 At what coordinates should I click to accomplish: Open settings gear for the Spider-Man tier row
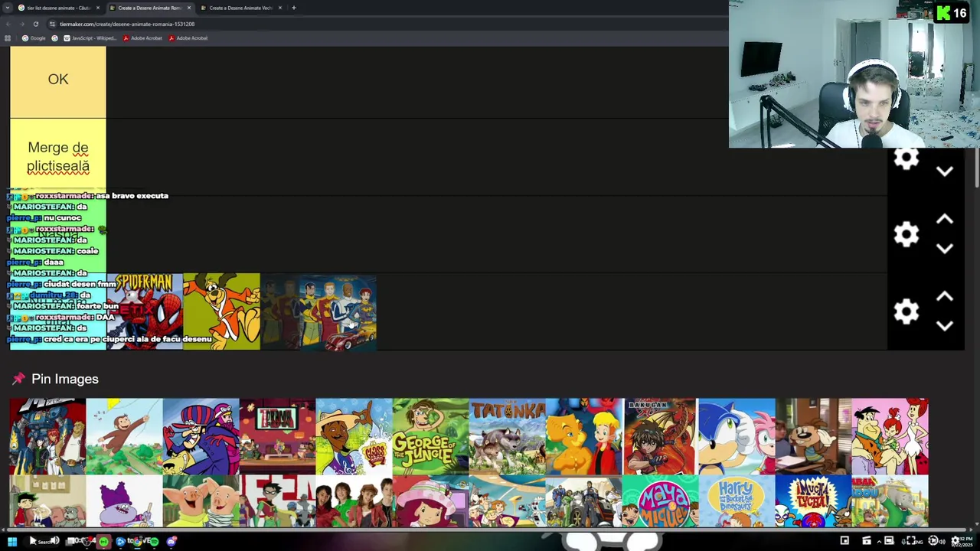(906, 311)
